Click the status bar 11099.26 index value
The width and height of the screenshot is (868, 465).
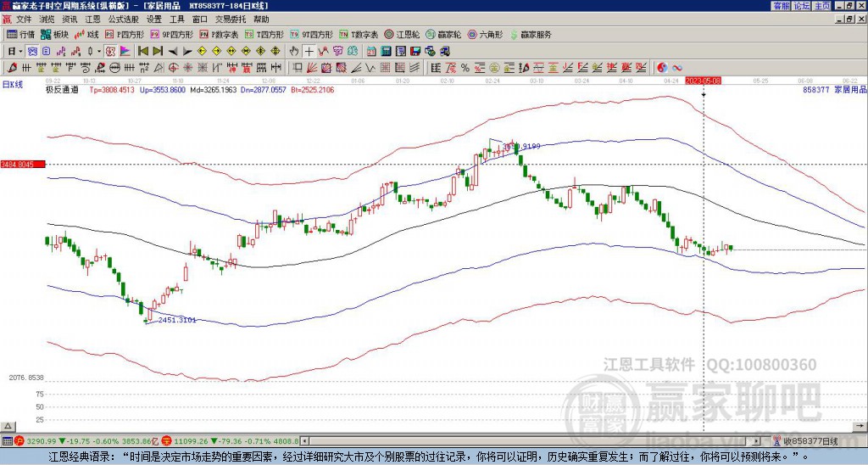click(192, 441)
